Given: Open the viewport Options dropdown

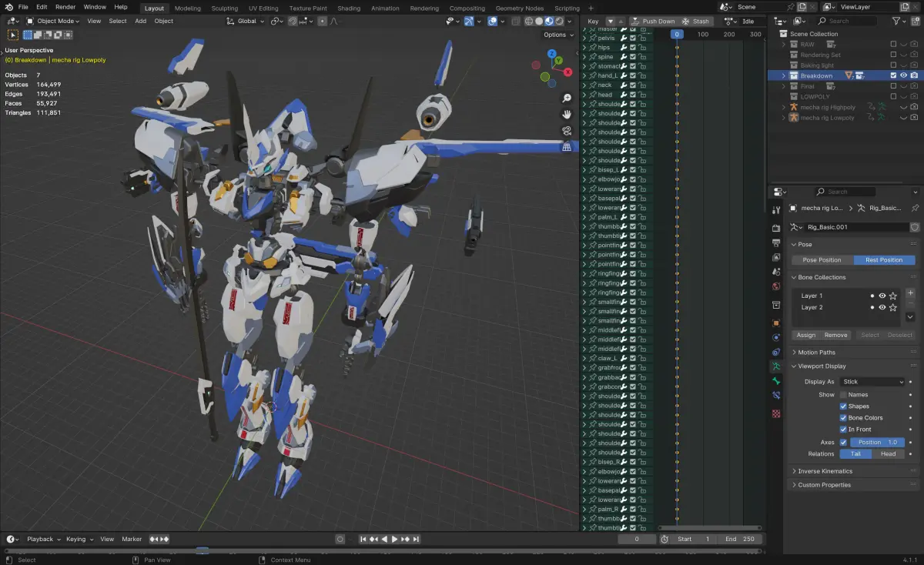Looking at the screenshot, I should 558,35.
